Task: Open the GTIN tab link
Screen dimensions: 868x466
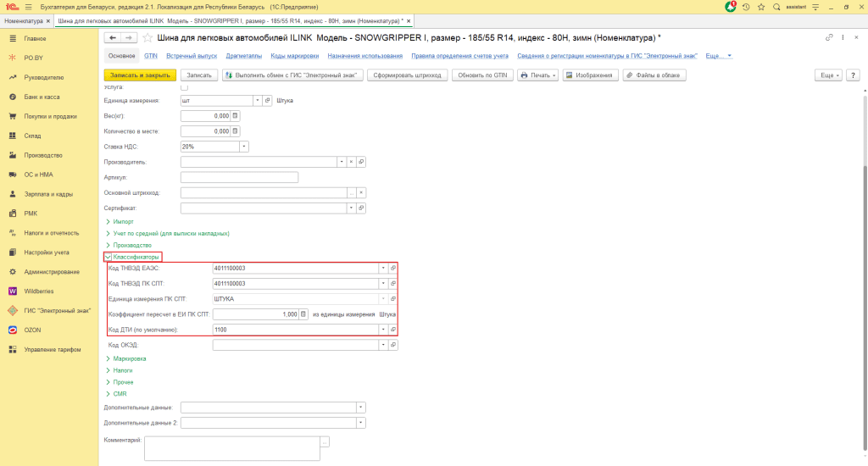Action: pyautogui.click(x=151, y=56)
